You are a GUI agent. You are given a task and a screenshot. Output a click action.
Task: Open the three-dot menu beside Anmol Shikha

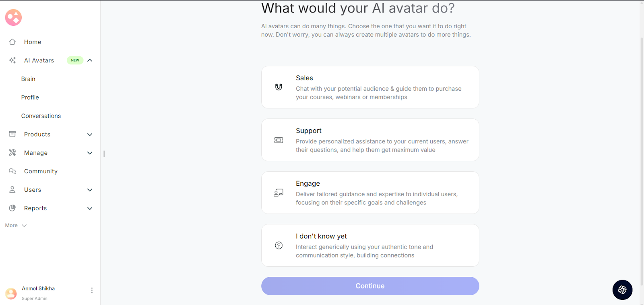coord(92,290)
